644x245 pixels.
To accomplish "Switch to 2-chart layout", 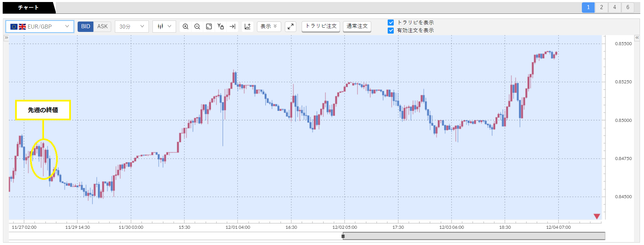I will (601, 7).
